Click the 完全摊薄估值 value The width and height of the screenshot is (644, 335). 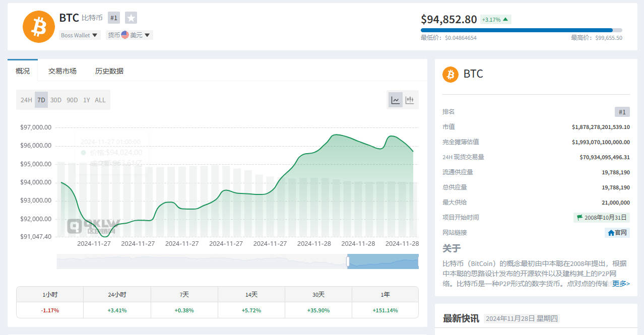coord(601,142)
